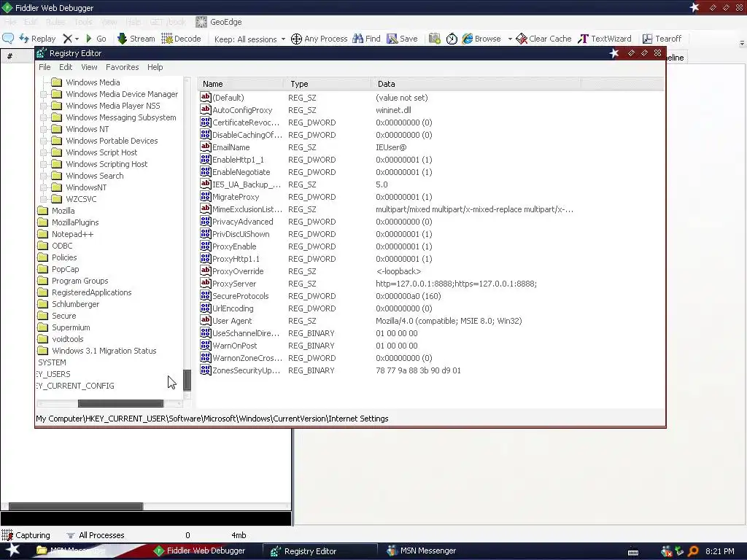Open Registry Editor Favorites menu

[x=122, y=67]
